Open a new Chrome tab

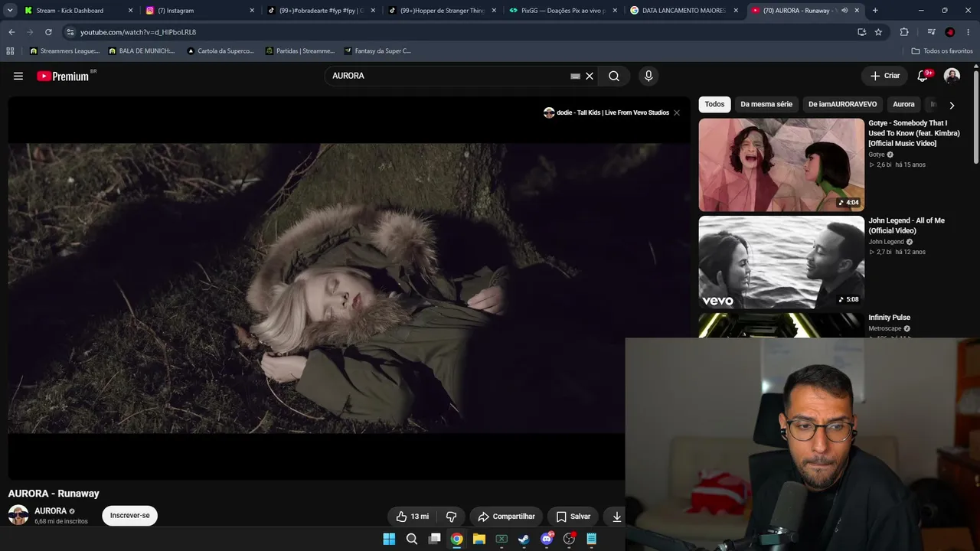pos(875,11)
